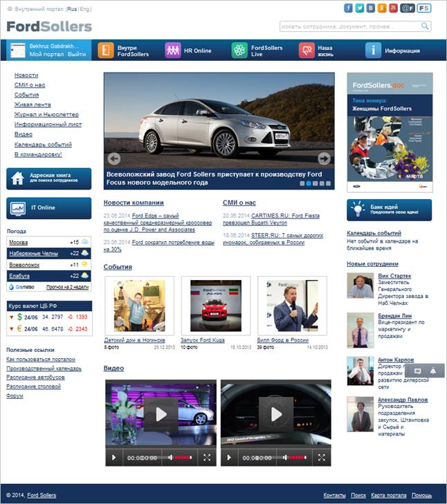Click the dark @F icon
Viewport: 447px width, 504px height.
(408, 8)
